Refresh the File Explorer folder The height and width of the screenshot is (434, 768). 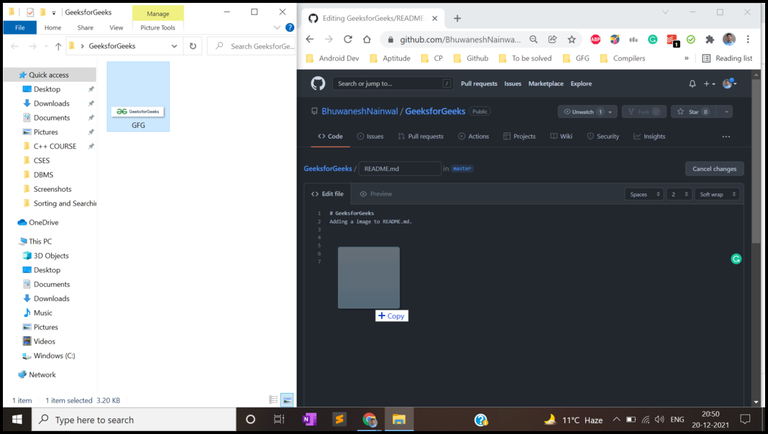(x=192, y=46)
